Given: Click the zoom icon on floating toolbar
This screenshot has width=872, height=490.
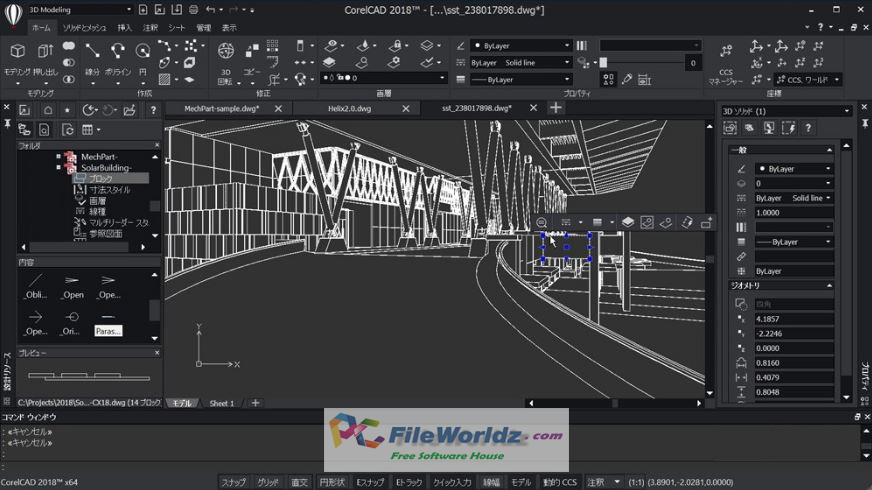Looking at the screenshot, I should 541,222.
